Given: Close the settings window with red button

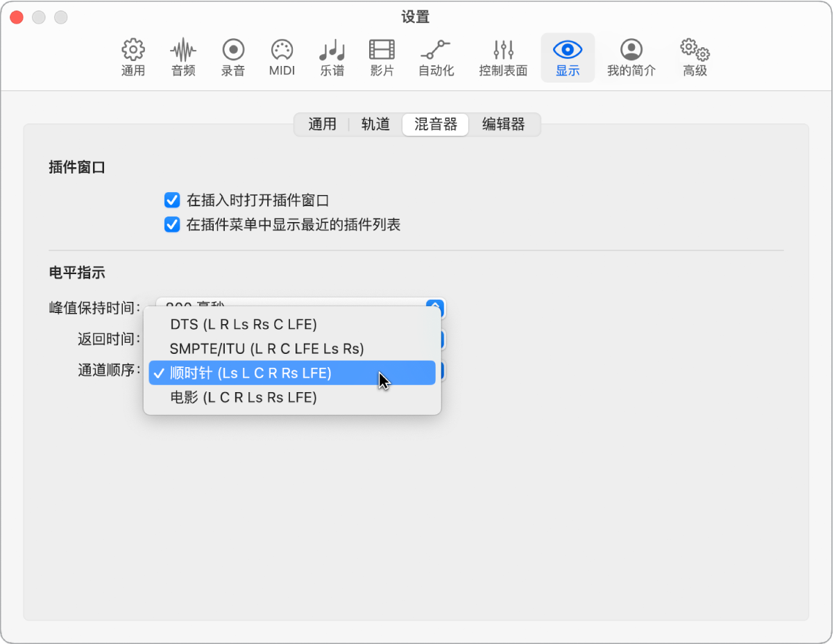Looking at the screenshot, I should [17, 17].
